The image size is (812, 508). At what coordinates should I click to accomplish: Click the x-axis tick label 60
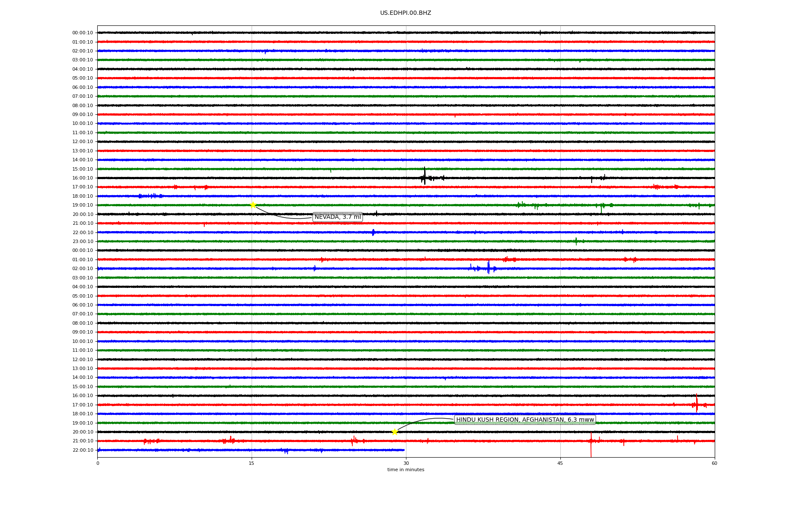[714, 463]
